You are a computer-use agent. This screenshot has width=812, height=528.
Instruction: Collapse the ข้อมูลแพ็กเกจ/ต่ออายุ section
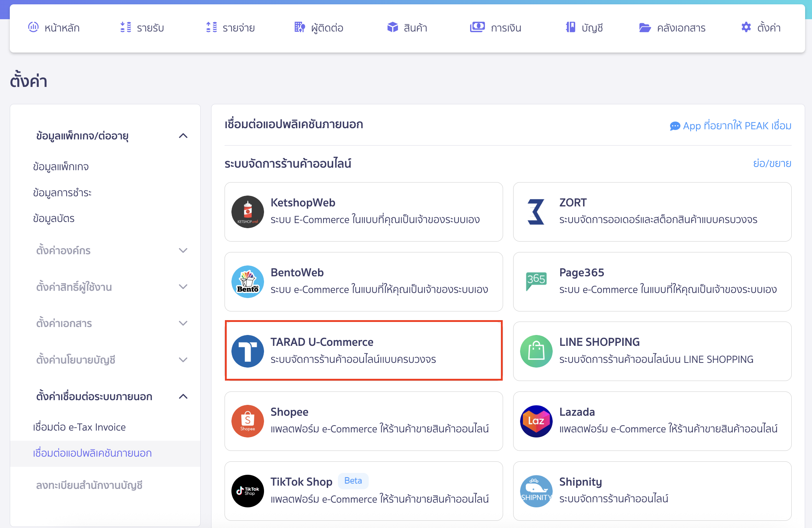pos(184,136)
